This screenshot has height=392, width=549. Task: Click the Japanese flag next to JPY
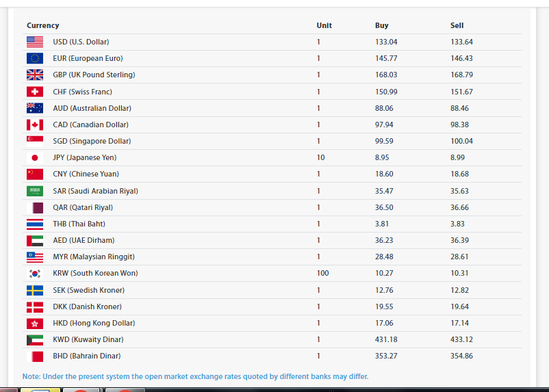(35, 157)
